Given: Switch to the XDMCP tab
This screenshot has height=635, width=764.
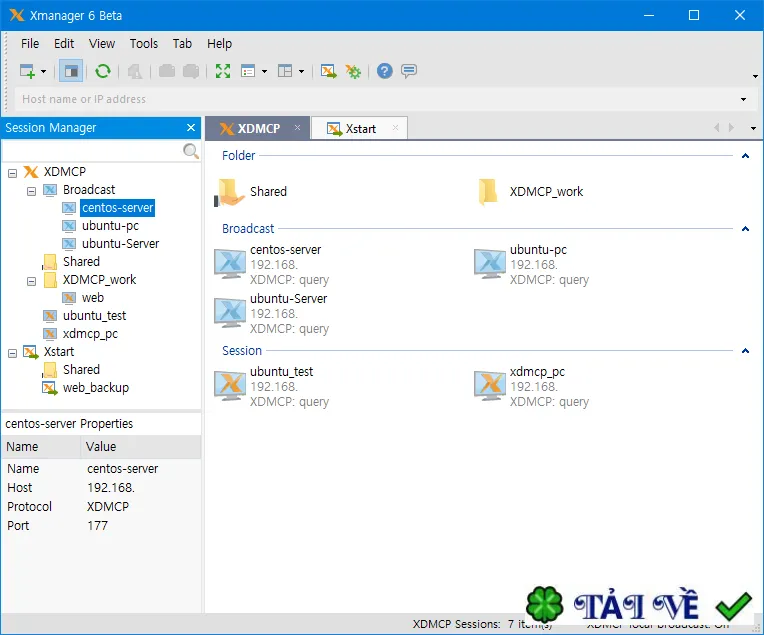Looking at the screenshot, I should [x=258, y=129].
